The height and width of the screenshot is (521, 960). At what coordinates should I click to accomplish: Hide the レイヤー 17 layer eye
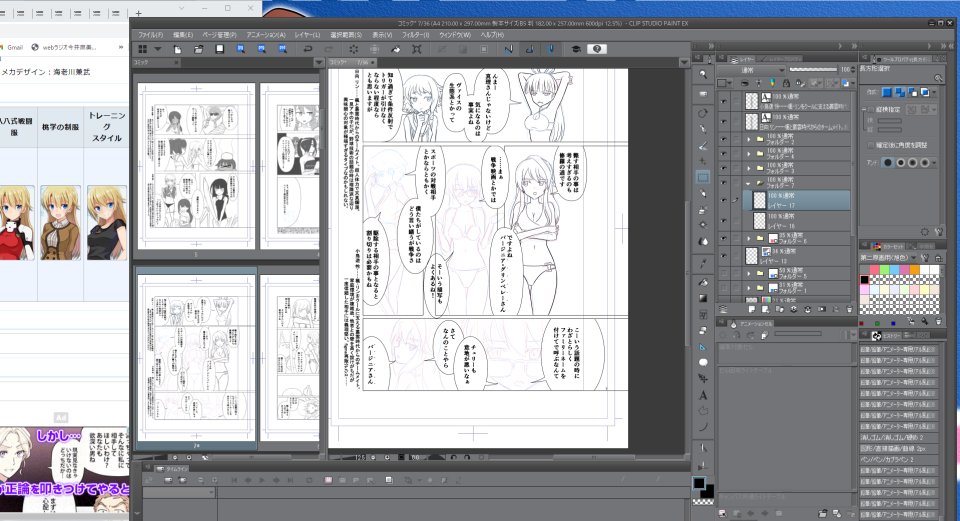pos(724,200)
